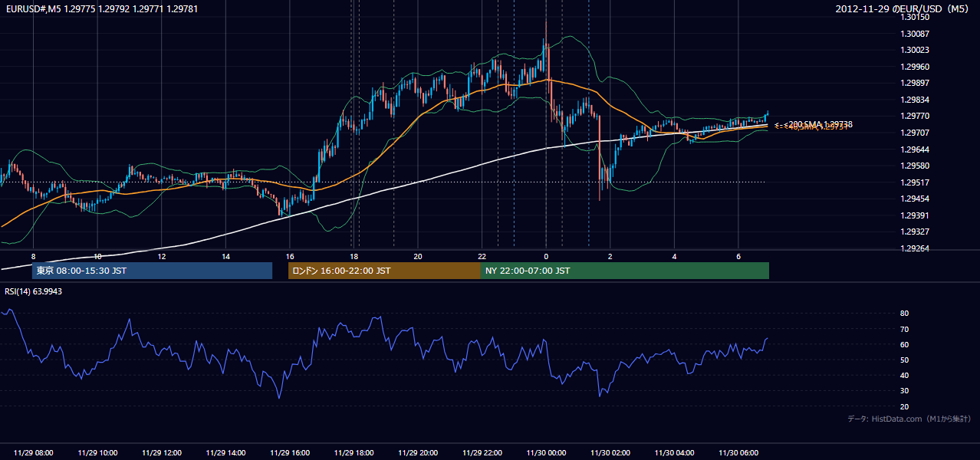This screenshot has width=980, height=460.
Task: Click the 11/30 02:00 time label
Action: (x=610, y=453)
